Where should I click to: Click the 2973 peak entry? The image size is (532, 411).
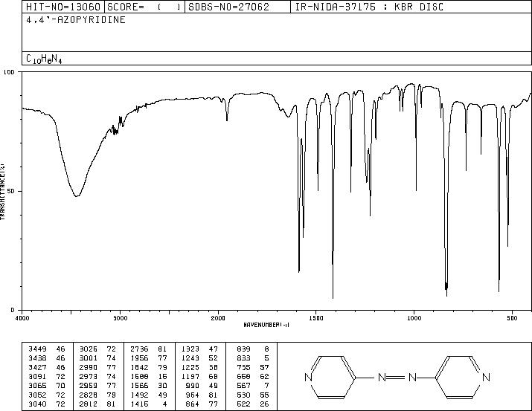(89, 376)
